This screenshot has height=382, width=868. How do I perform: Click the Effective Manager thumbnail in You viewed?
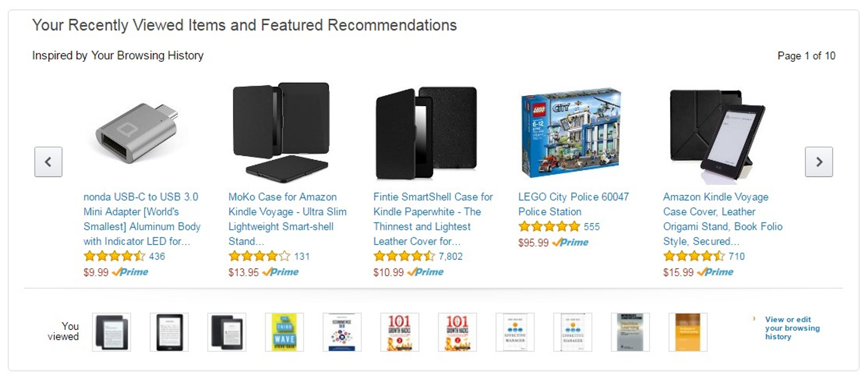point(514,332)
